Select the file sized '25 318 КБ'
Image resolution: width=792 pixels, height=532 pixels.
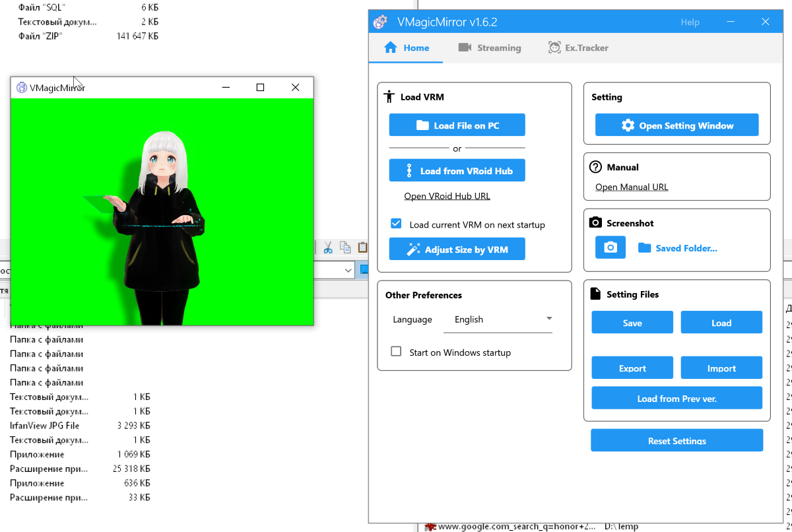(131, 469)
